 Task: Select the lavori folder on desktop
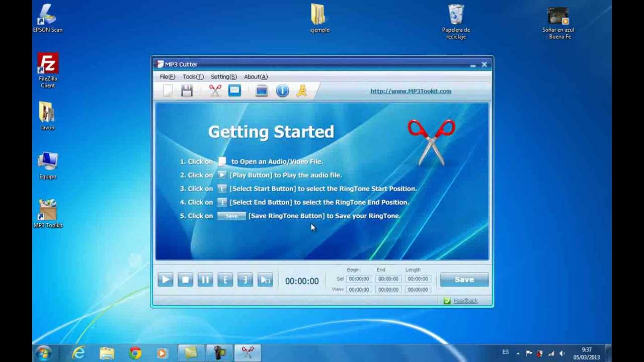[x=47, y=116]
